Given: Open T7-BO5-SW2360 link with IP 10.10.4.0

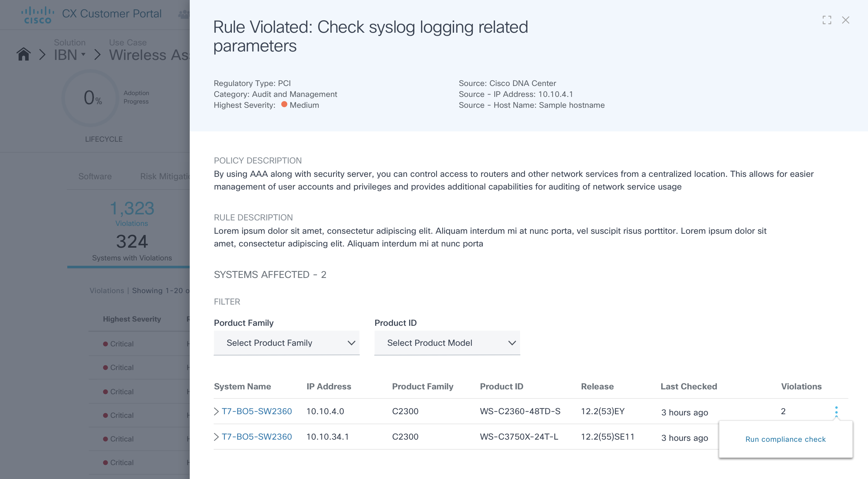Looking at the screenshot, I should [x=257, y=411].
